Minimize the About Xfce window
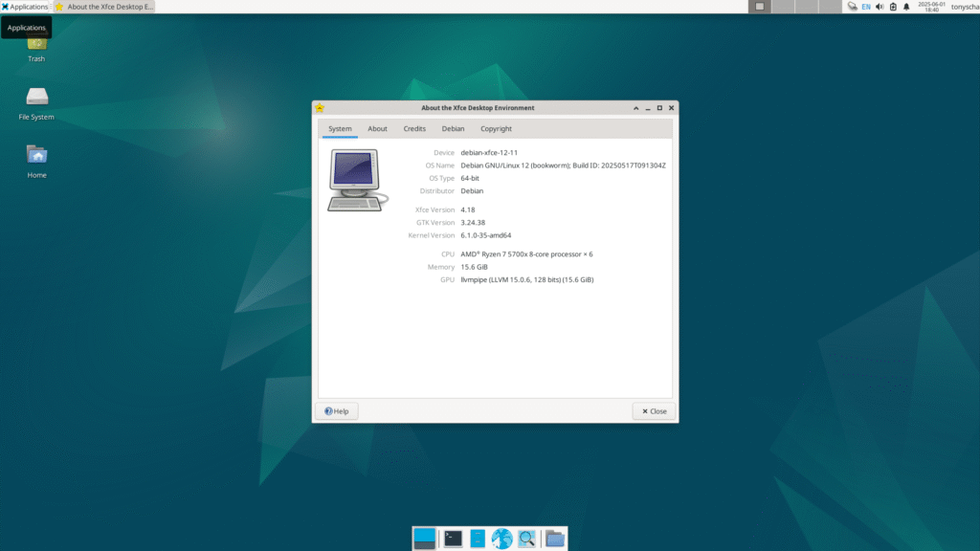Screen dimensions: 980x551 648,108
